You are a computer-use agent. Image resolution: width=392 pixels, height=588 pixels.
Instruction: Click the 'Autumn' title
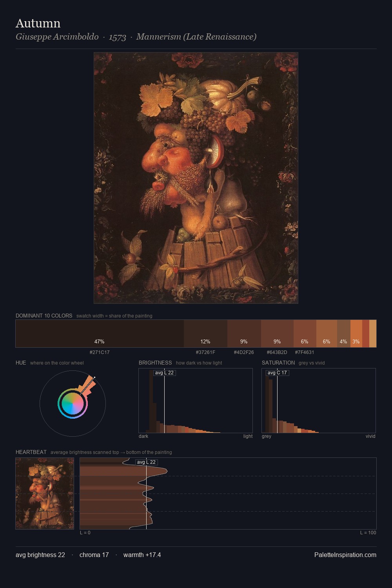click(38, 23)
